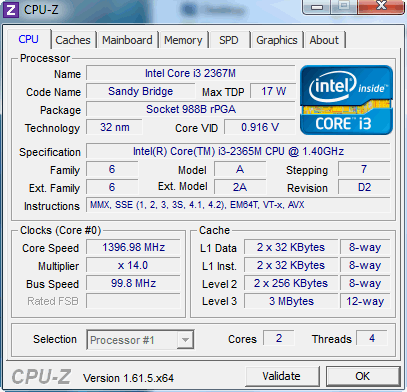The image size is (407, 392).
Task: Click the Code Name value Sandy Bridge
Action: [140, 91]
